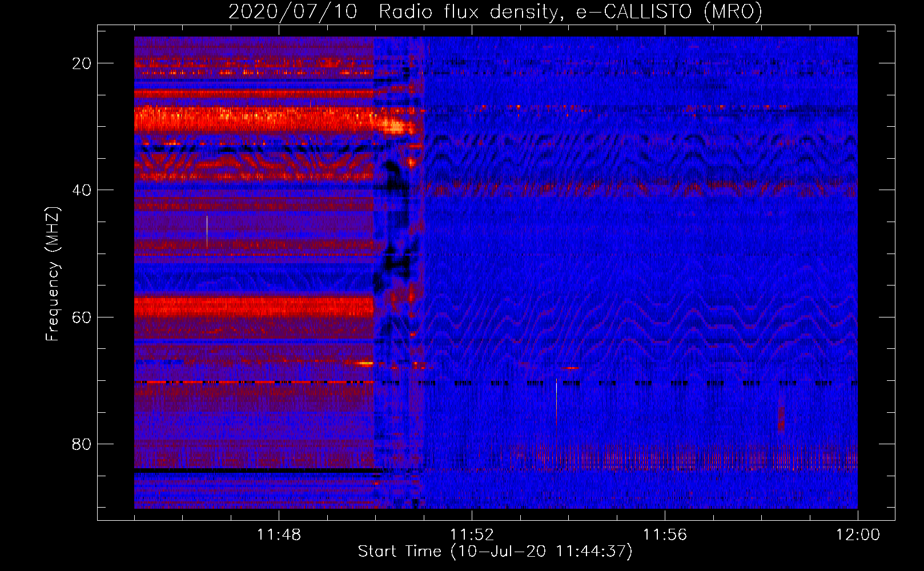Click the 11:48 time tick label
This screenshot has width=924, height=571.
click(x=279, y=534)
